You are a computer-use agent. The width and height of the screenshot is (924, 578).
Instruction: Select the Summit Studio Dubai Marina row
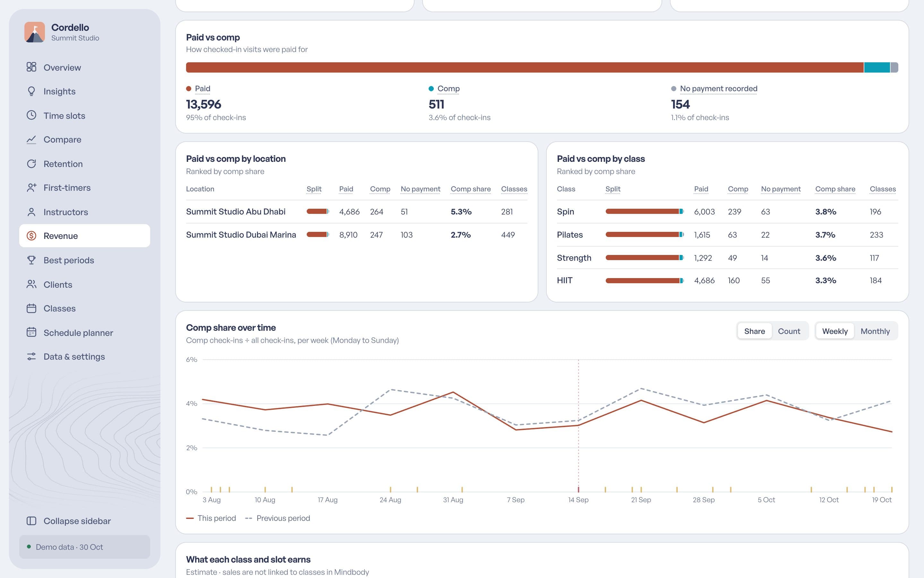[x=357, y=235]
